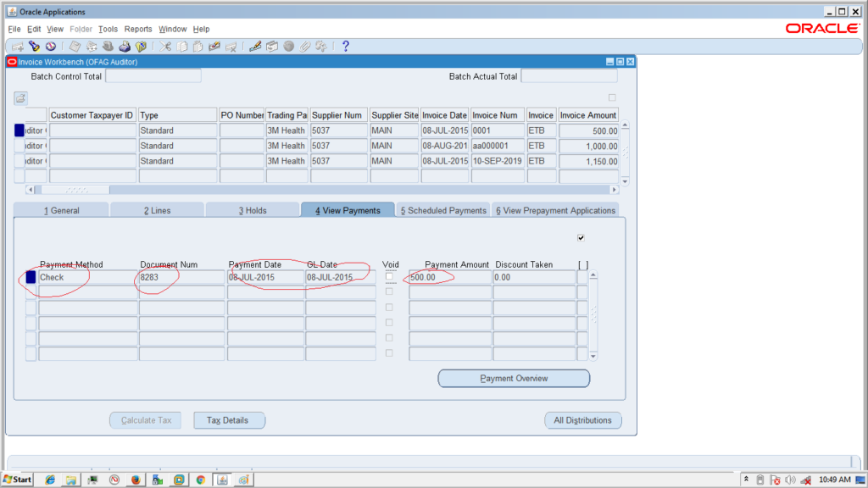868x488 pixels.
Task: Click the Edit Field pencil icon
Action: tap(255, 47)
